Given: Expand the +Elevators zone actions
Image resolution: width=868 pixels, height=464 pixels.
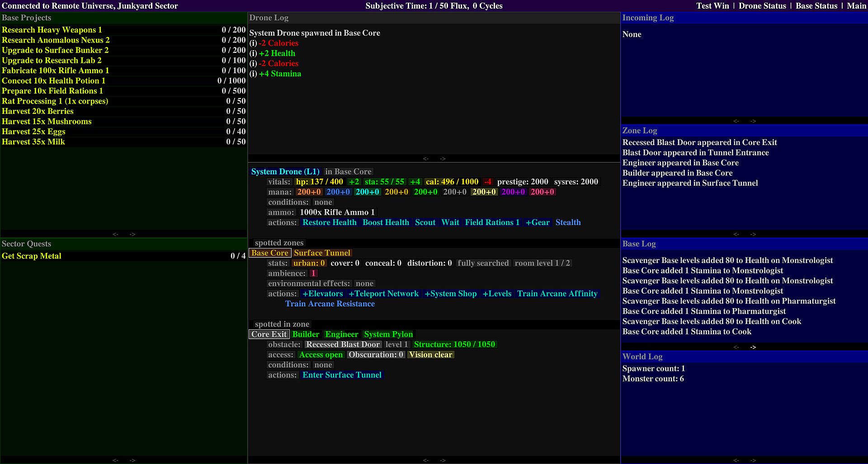Looking at the screenshot, I should pos(322,294).
